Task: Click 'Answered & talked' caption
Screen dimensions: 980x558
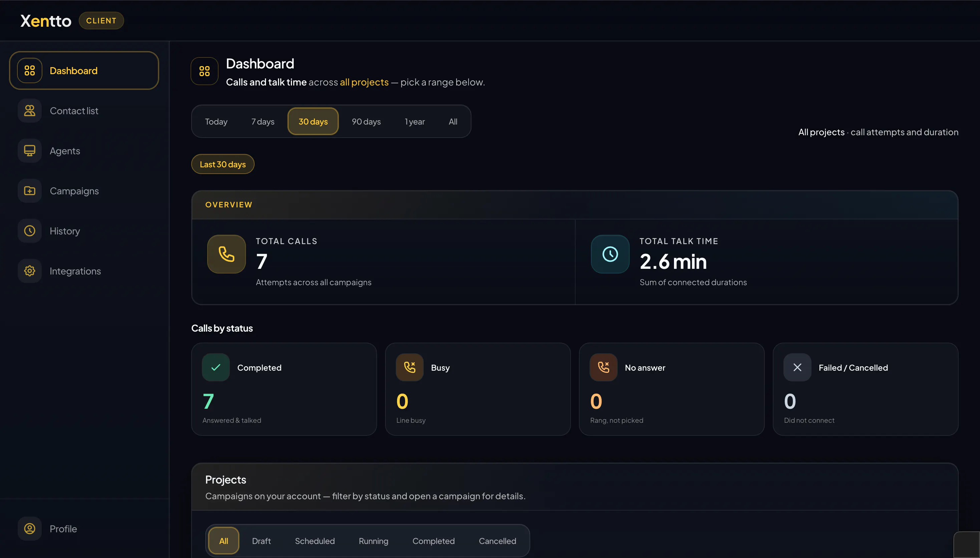Action: pyautogui.click(x=232, y=420)
